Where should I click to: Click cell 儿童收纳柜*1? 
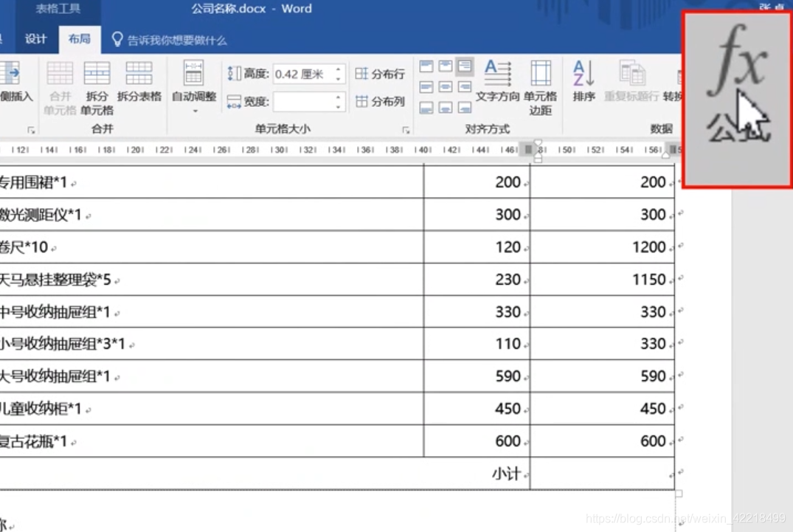point(212,409)
